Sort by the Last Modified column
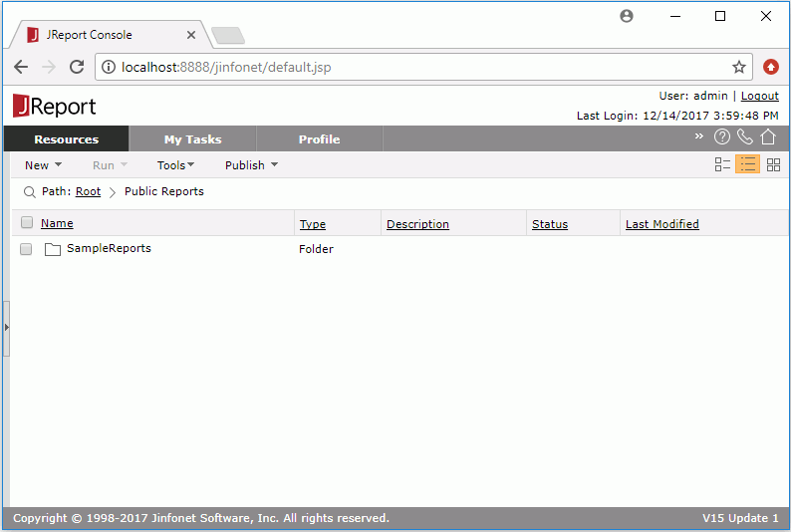The image size is (791, 532). click(662, 224)
